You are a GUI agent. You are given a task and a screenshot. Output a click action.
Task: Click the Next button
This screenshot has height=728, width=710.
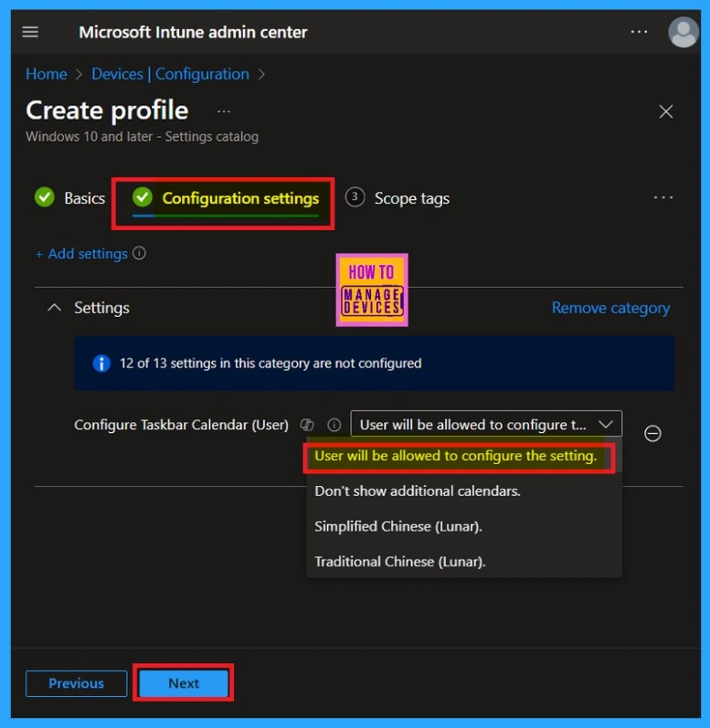pos(184,683)
